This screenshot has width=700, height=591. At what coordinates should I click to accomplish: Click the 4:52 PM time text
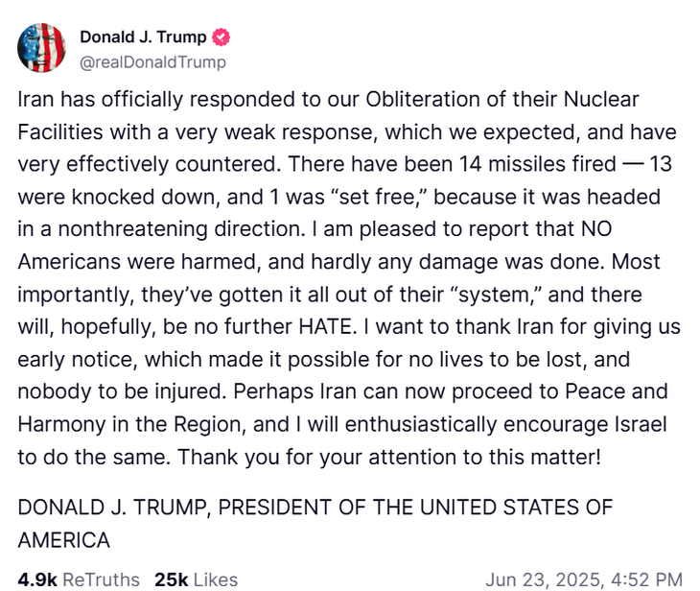click(649, 579)
